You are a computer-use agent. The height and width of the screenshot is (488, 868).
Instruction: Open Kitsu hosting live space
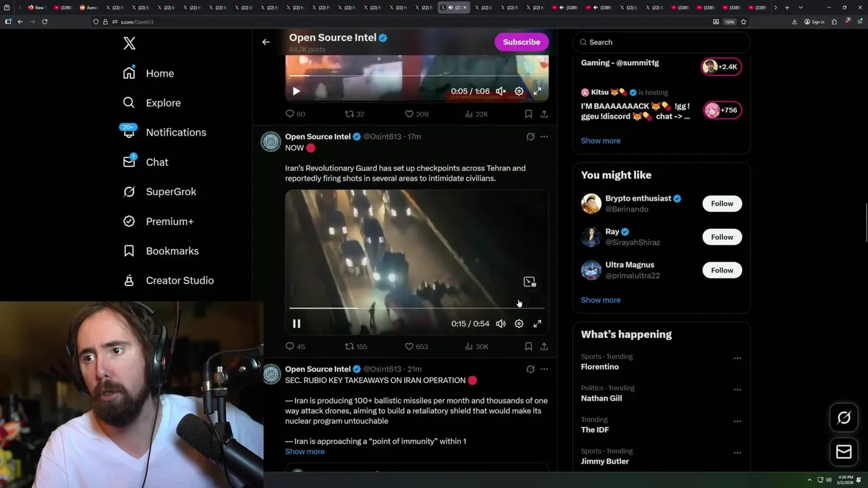click(661, 105)
